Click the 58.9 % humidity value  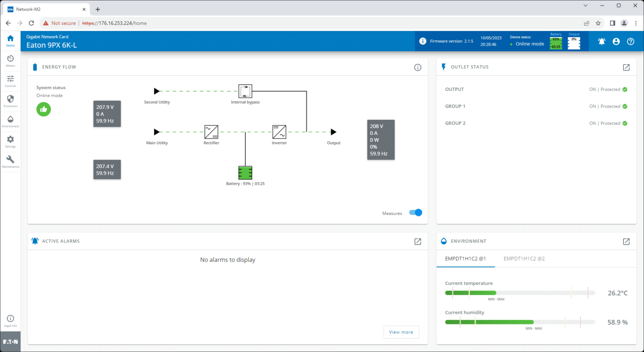coord(618,322)
